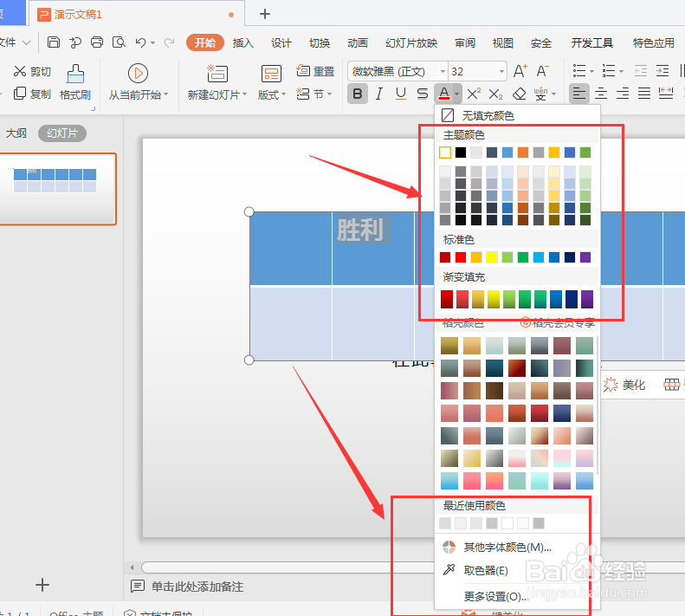The image size is (685, 616).
Task: Switch to Slides (幻灯片) panel view
Action: (x=62, y=133)
